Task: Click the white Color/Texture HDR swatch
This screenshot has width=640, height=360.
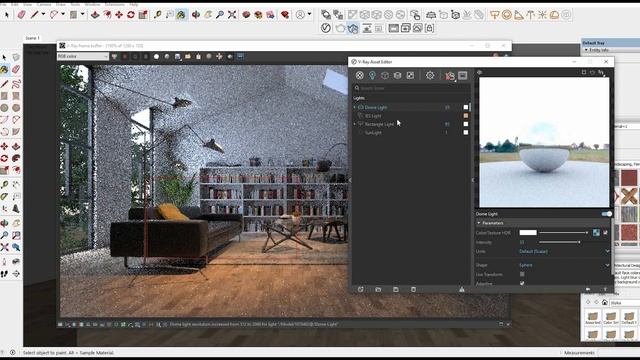Action: [528, 233]
